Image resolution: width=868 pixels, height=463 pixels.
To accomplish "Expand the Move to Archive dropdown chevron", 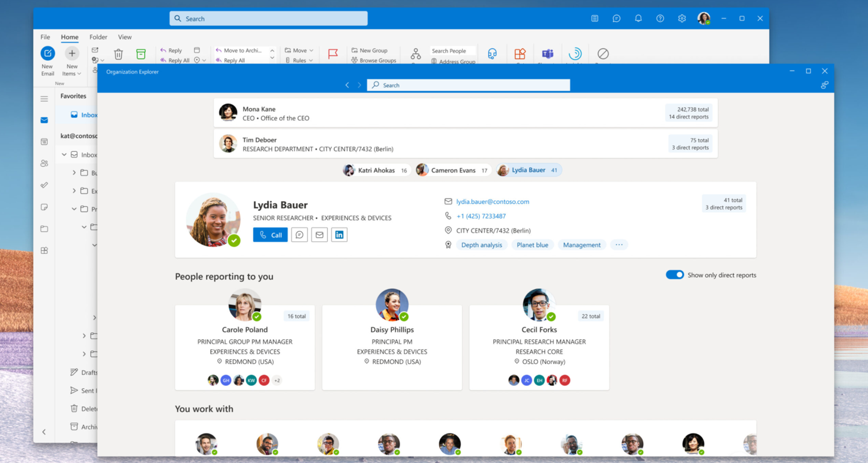I will click(272, 51).
